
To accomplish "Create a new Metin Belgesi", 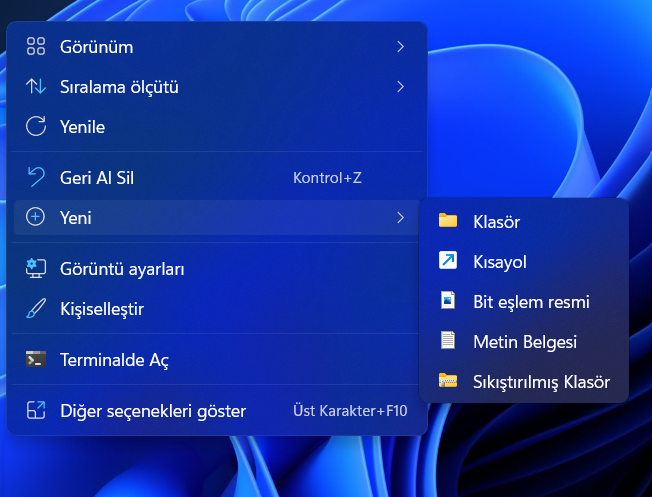I will [524, 341].
